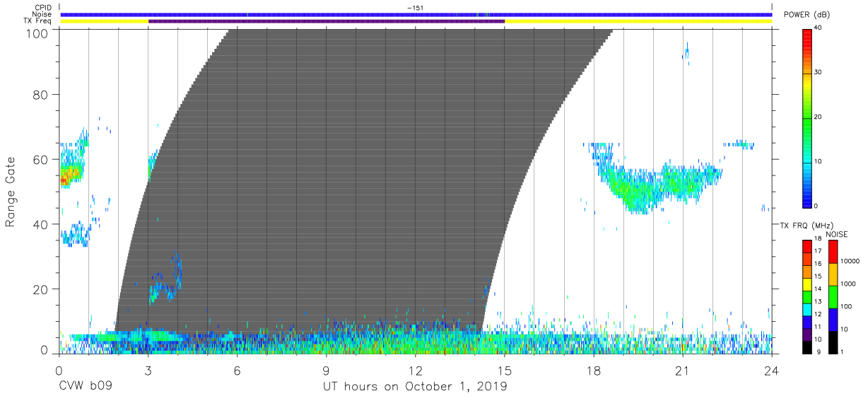The image size is (868, 401).
Task: Click the TX Freq row label
Action: (40, 21)
